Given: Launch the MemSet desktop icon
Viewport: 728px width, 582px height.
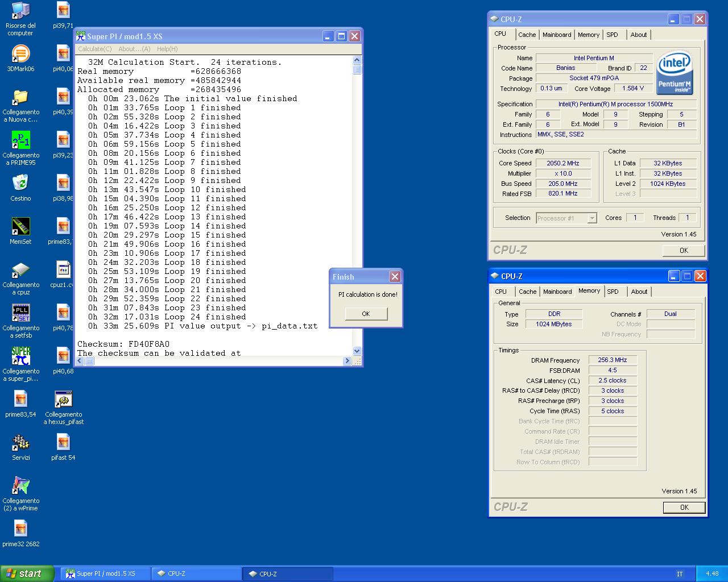Looking at the screenshot, I should pos(20,231).
